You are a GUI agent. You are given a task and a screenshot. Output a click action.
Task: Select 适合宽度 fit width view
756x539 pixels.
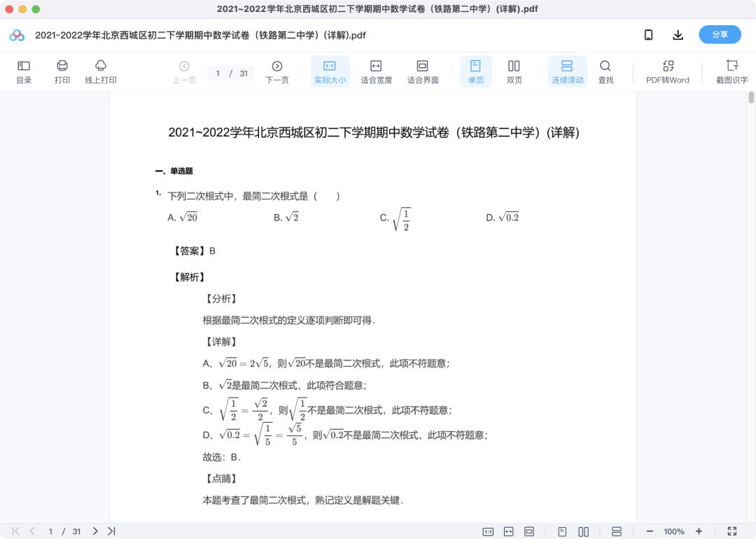coord(376,72)
